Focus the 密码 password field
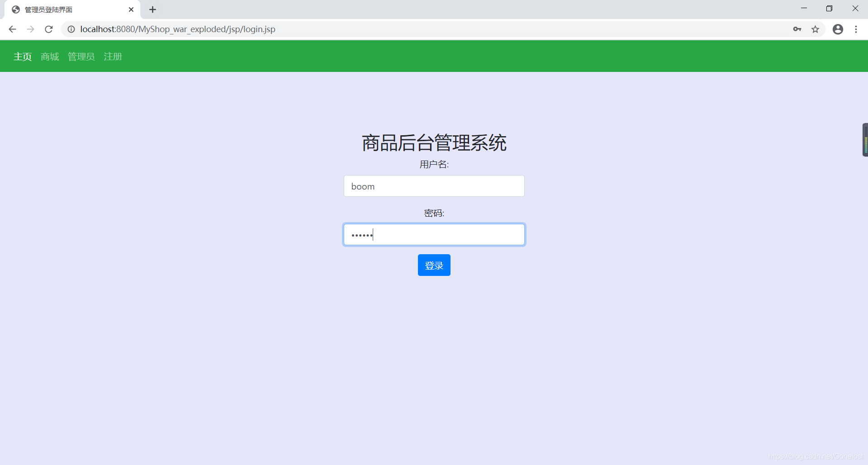 434,235
